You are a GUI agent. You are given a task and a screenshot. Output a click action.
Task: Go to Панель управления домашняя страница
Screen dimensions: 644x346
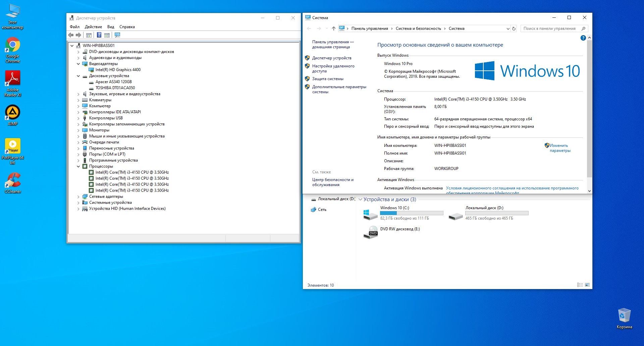(x=333, y=44)
